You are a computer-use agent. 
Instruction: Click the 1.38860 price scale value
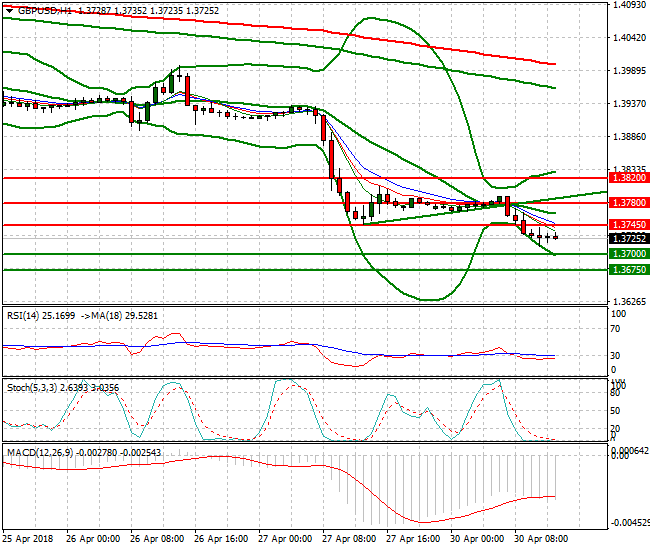click(629, 137)
